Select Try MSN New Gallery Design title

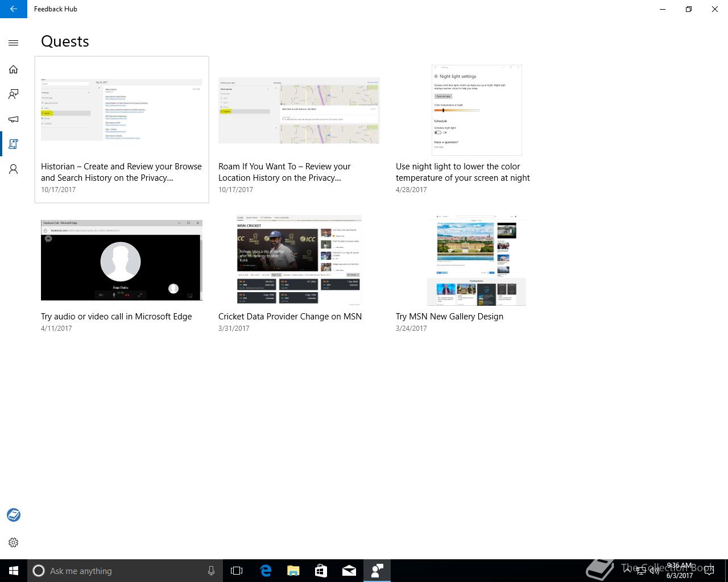449,316
